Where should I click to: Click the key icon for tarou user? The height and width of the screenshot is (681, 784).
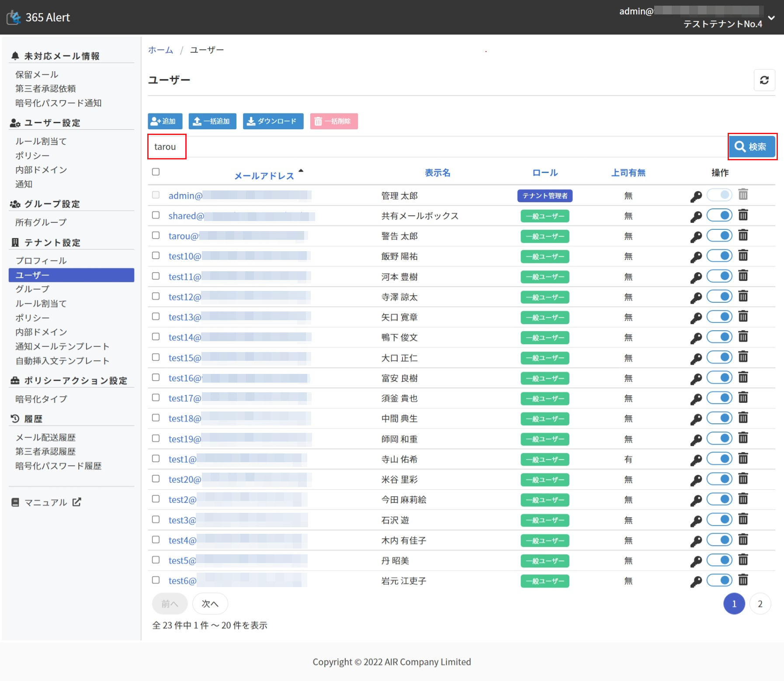point(696,237)
